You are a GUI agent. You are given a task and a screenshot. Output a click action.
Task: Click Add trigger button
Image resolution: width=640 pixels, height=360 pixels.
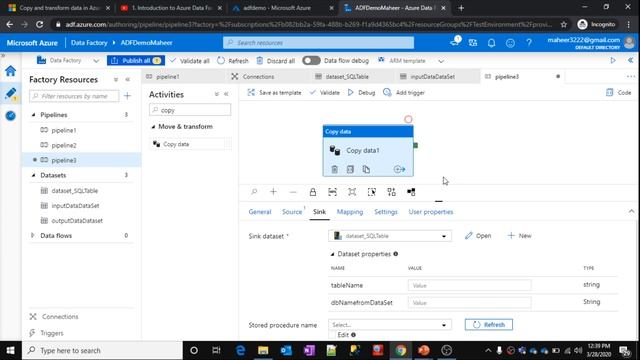(x=404, y=93)
